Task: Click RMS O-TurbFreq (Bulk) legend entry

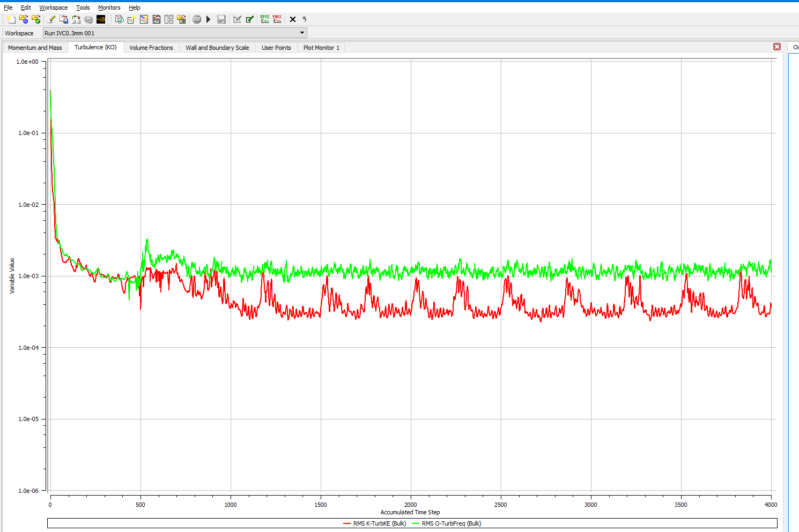Action: pos(451,523)
